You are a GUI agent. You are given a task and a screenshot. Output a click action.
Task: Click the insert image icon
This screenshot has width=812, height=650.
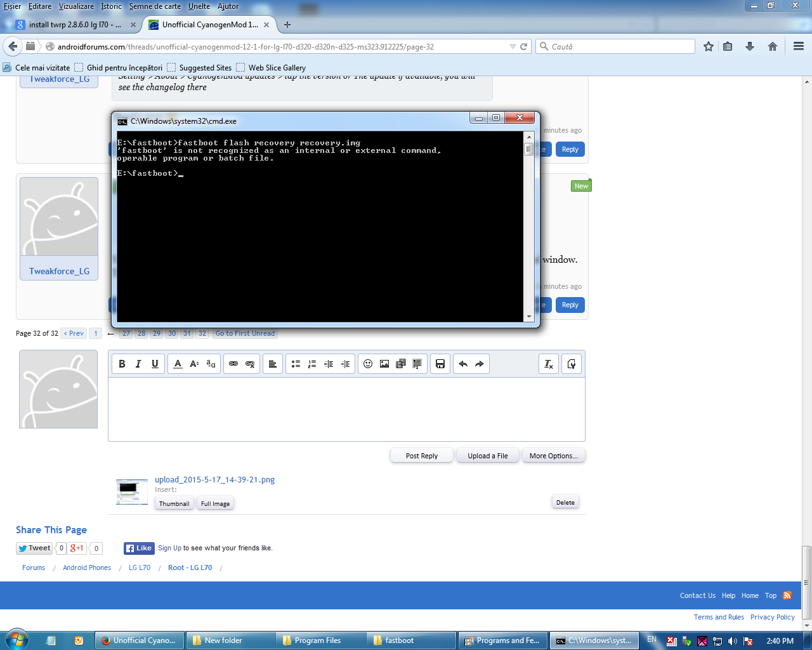pos(384,364)
